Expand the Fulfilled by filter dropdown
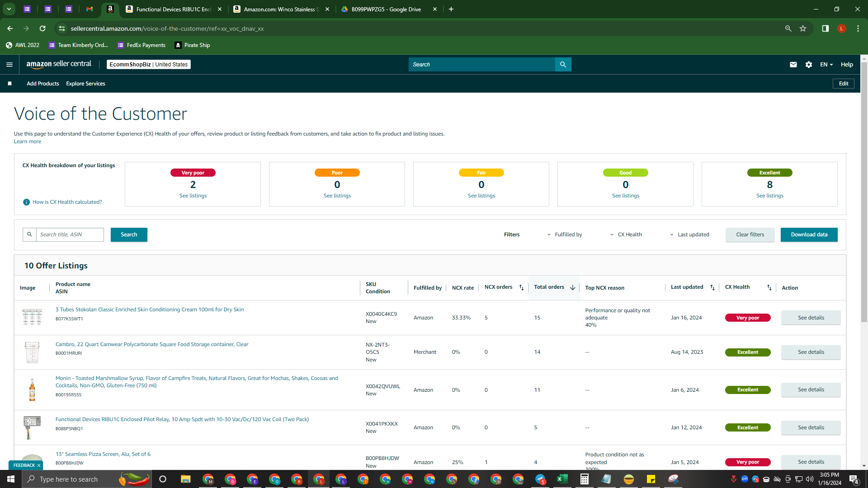This screenshot has height=488, width=868. pos(565,235)
